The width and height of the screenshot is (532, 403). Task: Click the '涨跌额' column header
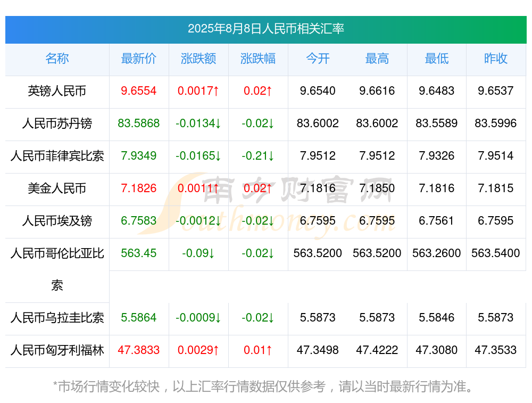[x=198, y=59]
